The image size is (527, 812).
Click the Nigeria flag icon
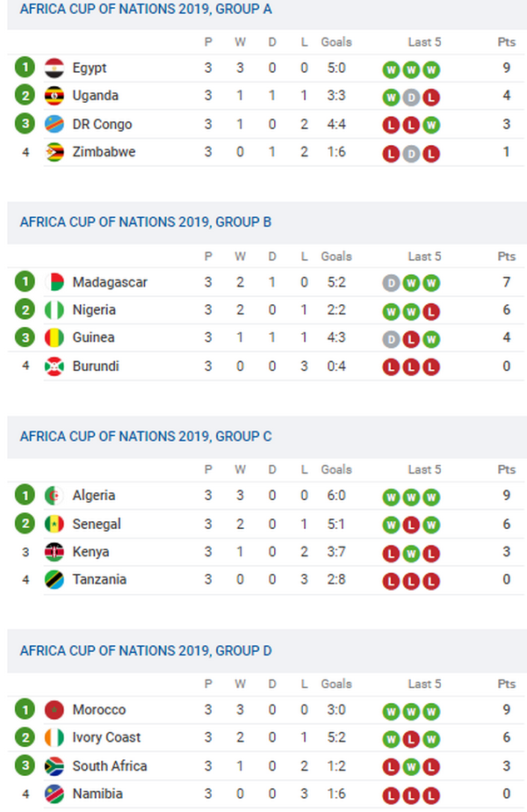tap(54, 310)
